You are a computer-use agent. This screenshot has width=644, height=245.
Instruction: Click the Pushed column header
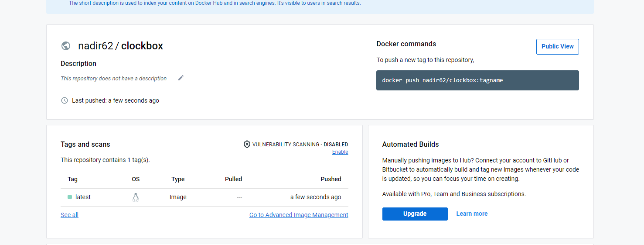pyautogui.click(x=331, y=179)
